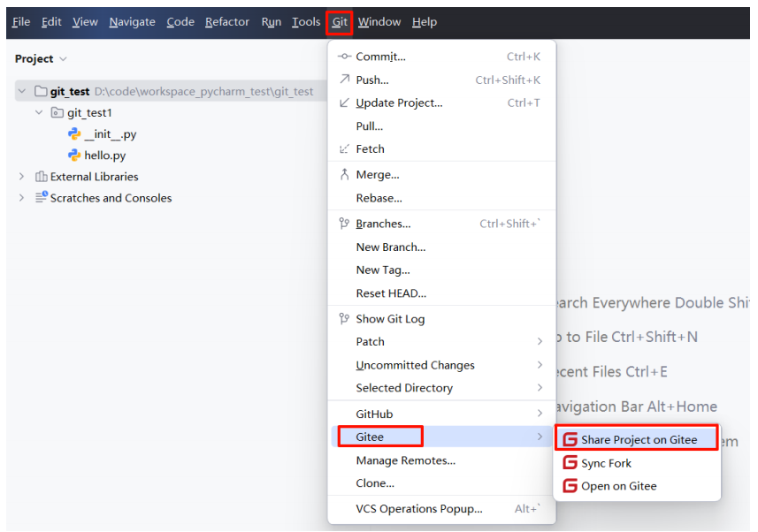Expand the Uncommitted Changes submenu arrow

[x=540, y=365]
